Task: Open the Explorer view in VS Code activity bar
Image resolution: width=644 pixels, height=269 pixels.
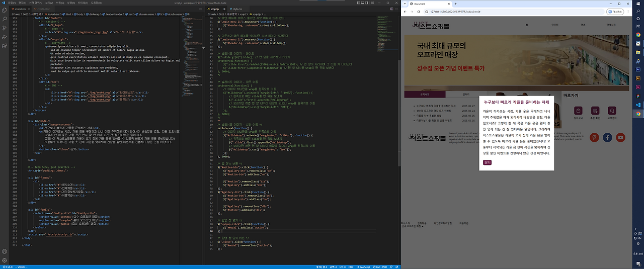Action: click(x=5, y=10)
